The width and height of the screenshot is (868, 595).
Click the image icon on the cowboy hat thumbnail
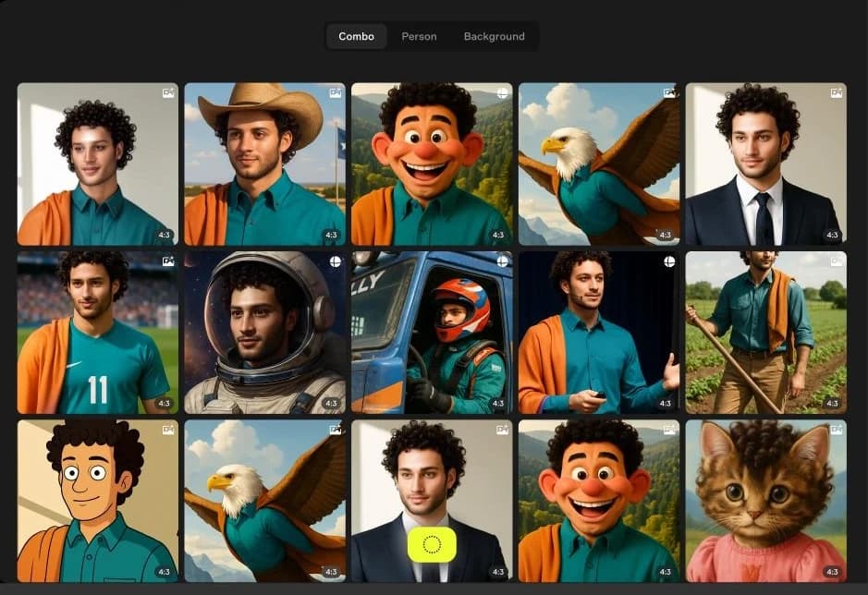(336, 93)
